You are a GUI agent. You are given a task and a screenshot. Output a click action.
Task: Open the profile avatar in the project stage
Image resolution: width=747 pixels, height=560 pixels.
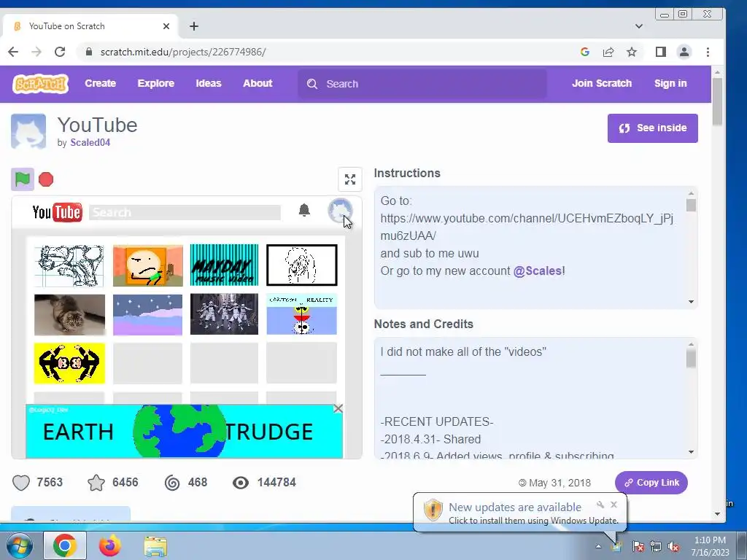pos(340,211)
